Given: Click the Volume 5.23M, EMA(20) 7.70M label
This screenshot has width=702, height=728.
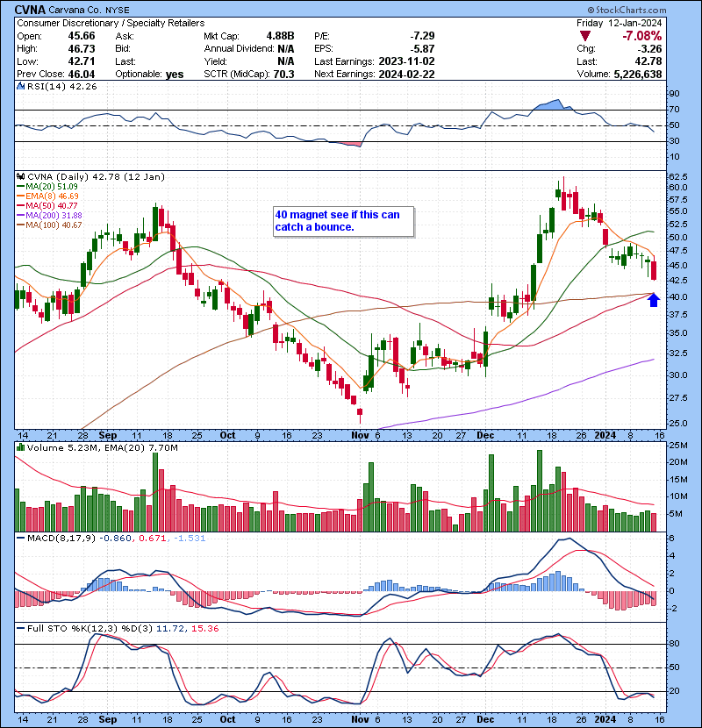Looking at the screenshot, I should click(x=102, y=448).
